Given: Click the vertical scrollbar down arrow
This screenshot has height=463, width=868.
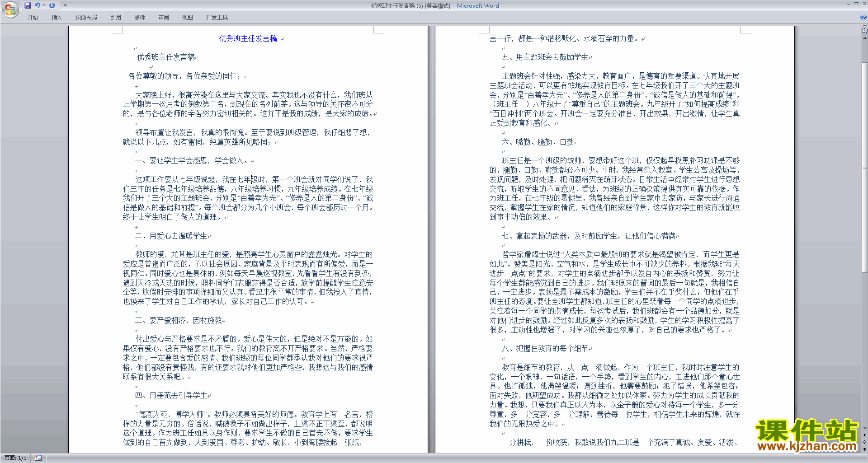Looking at the screenshot, I should [x=865, y=428].
